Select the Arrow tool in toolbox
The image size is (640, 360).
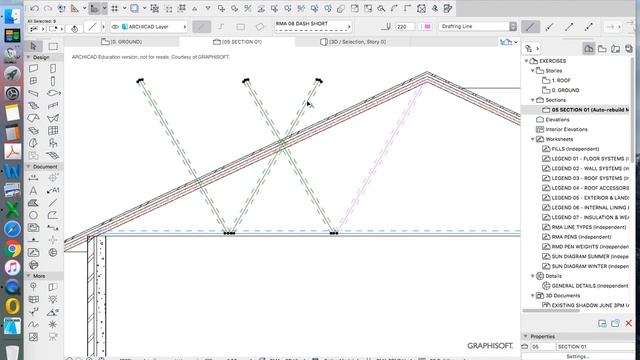point(33,46)
